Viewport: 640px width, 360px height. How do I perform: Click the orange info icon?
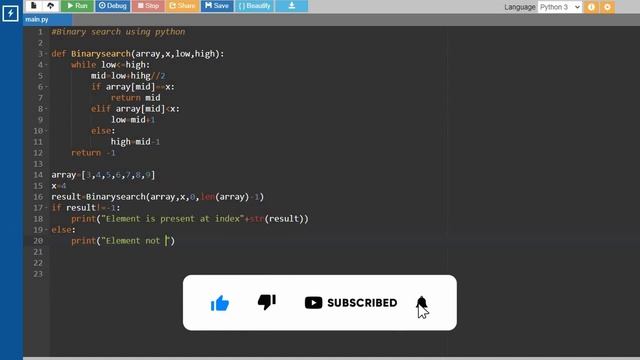coord(591,7)
